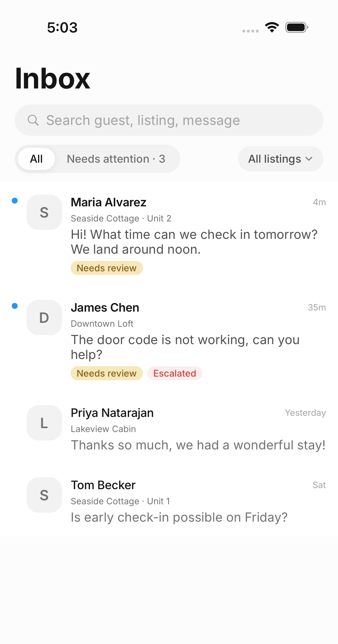Screen dimensions: 338x644
Task: Tap the wonderful stay message preview
Action: pos(198,445)
